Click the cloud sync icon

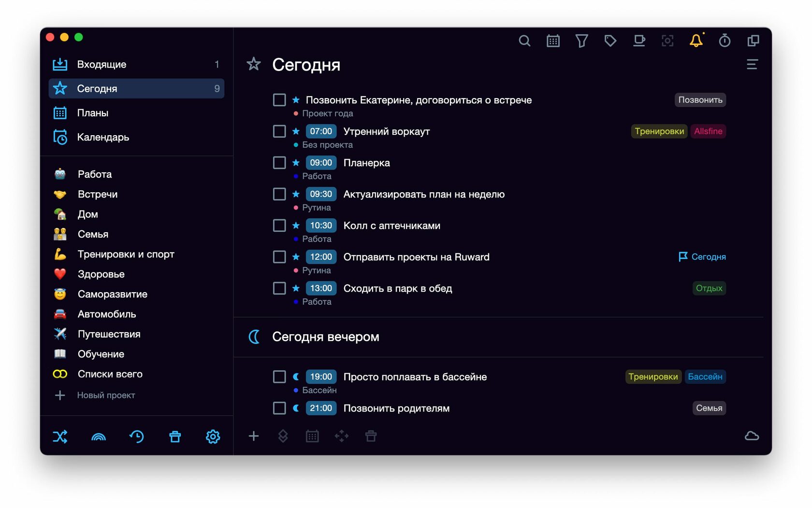pos(752,436)
